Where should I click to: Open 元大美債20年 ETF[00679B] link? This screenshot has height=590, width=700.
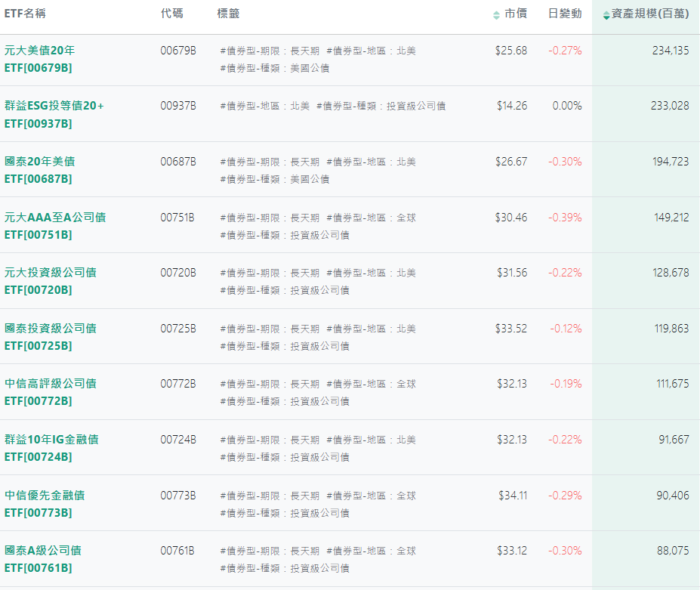[39, 59]
